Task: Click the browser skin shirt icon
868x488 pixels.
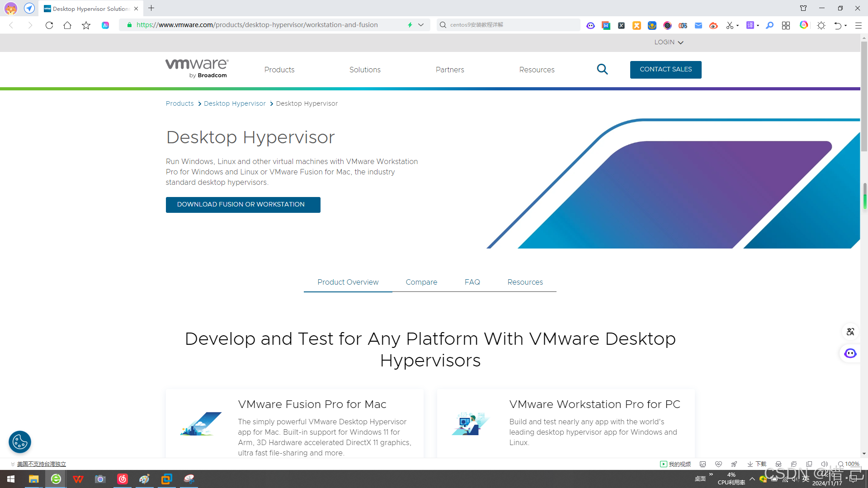Action: pyautogui.click(x=803, y=8)
